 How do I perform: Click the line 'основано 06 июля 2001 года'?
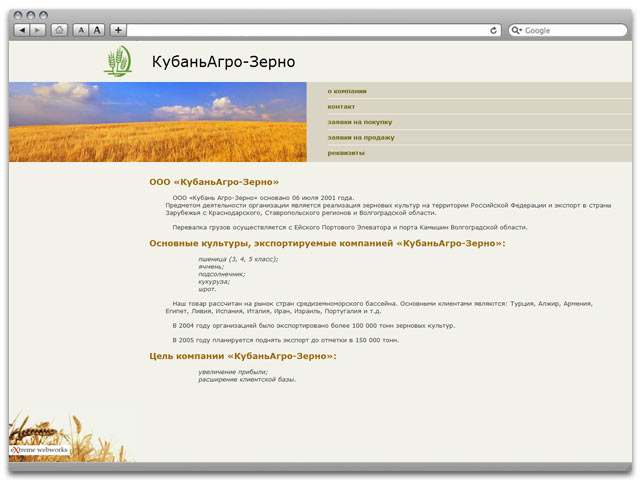263,198
